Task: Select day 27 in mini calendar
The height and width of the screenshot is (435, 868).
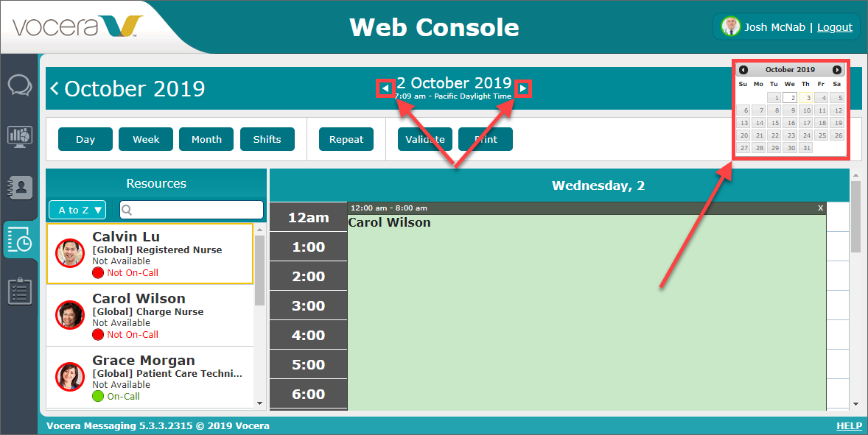Action: (743, 148)
